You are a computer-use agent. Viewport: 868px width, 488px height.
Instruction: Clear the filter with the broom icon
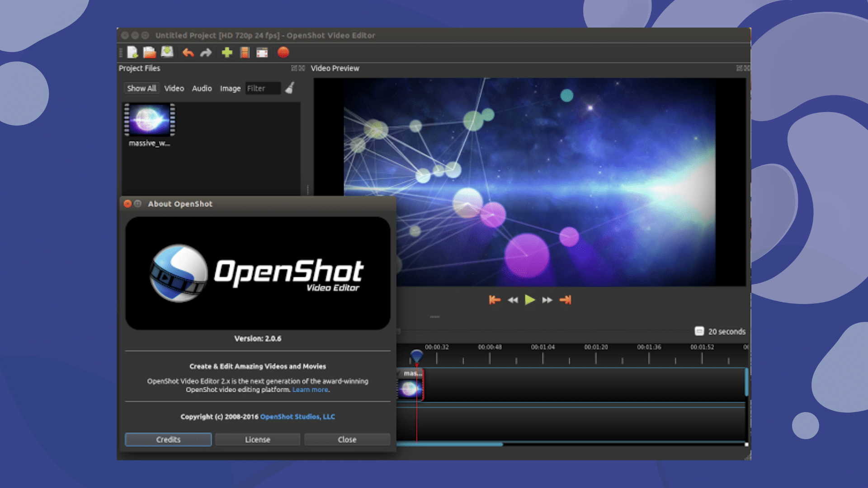(290, 88)
